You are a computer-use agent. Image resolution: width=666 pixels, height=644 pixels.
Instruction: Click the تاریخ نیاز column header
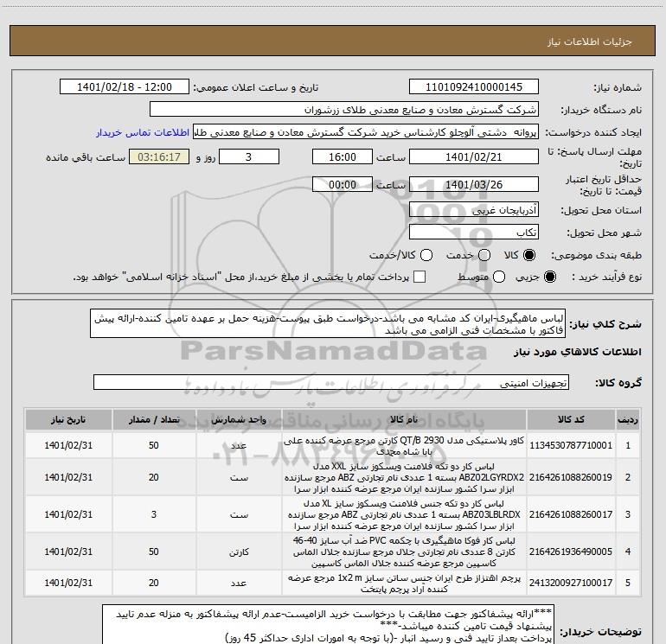tap(68, 419)
